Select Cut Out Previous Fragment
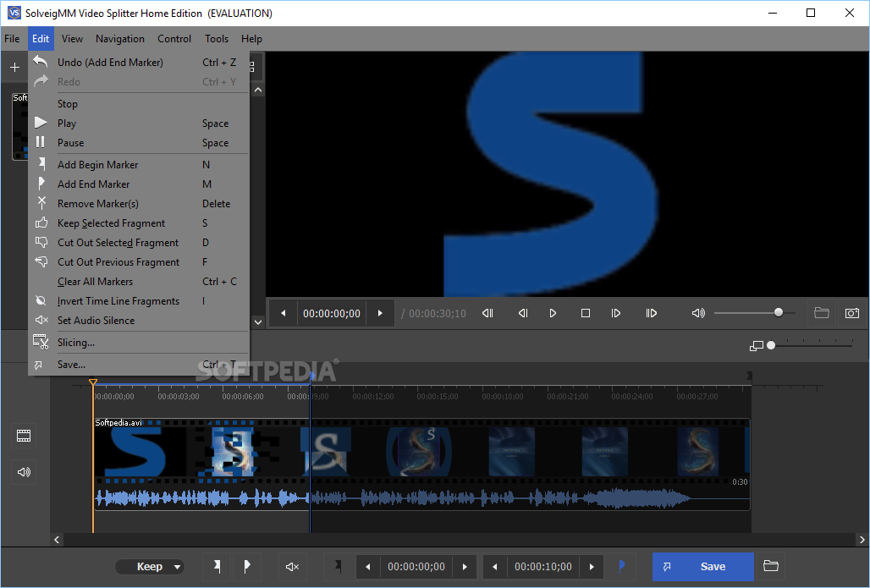 click(138, 261)
